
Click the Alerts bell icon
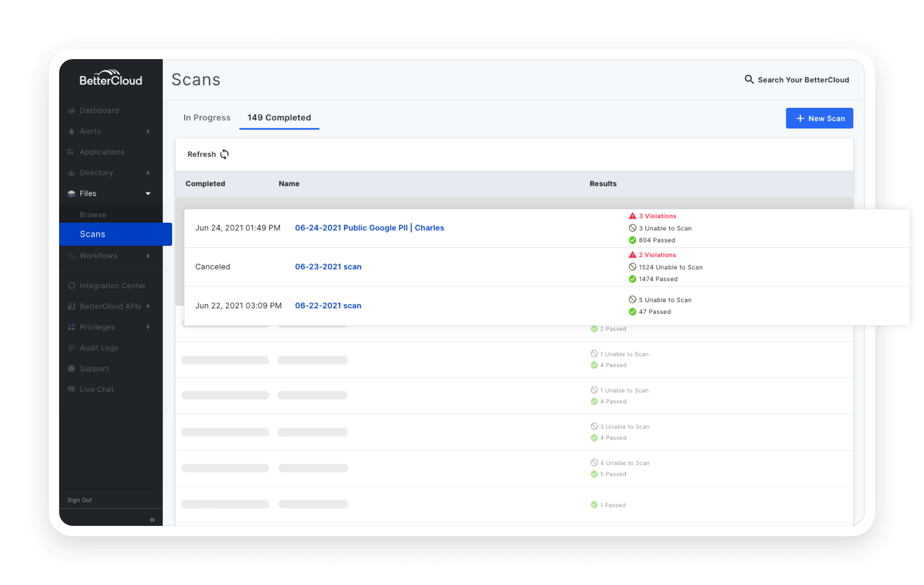pos(72,131)
